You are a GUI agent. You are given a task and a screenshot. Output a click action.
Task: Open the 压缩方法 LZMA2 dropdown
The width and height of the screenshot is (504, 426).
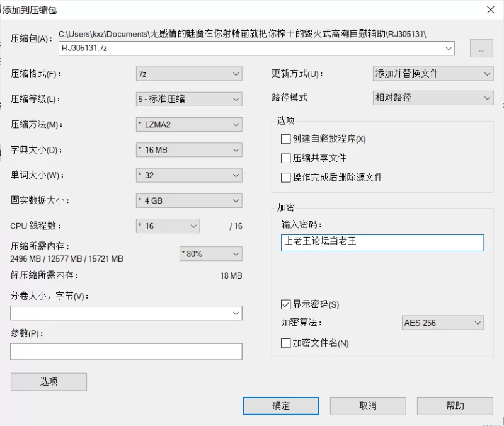tap(189, 124)
